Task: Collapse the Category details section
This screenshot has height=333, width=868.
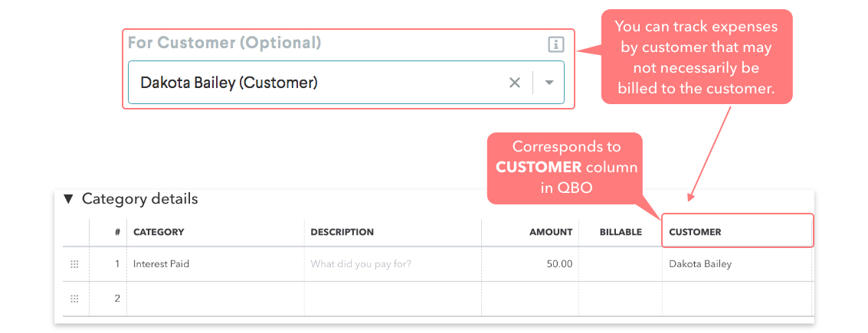Action: pos(68,199)
